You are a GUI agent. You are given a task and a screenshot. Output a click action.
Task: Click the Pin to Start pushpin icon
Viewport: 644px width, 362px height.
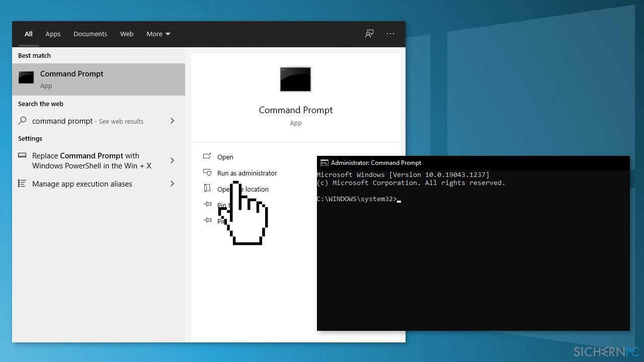(x=207, y=205)
